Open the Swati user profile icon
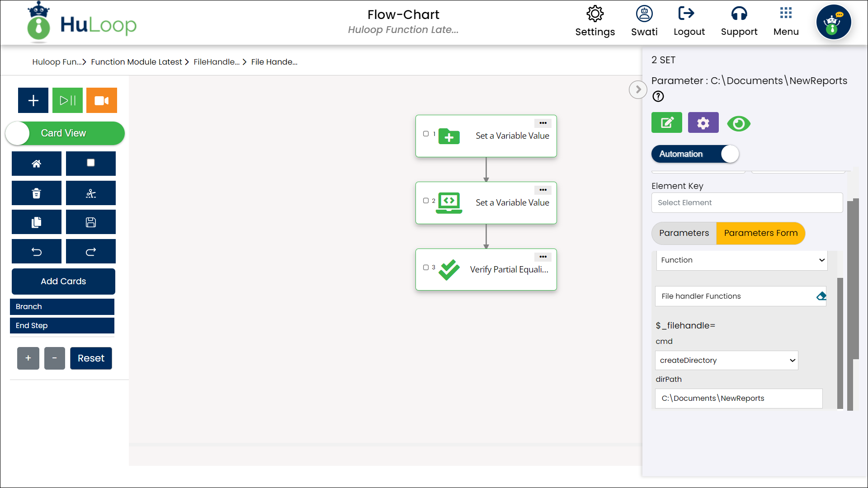The width and height of the screenshot is (868, 488). coord(644,14)
